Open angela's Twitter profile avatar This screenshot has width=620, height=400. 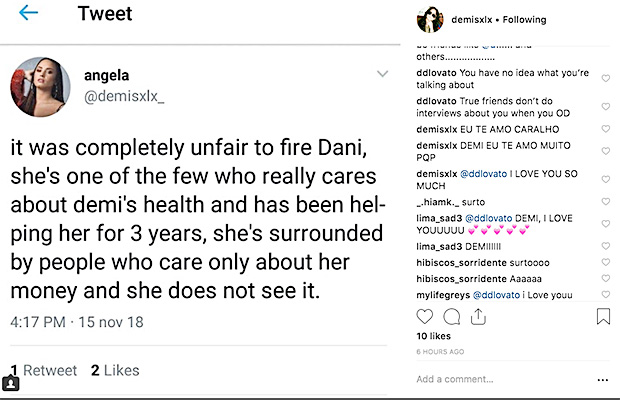(x=39, y=86)
